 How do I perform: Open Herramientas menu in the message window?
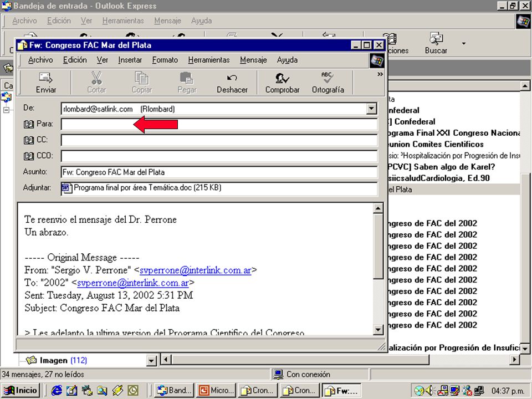click(x=209, y=60)
